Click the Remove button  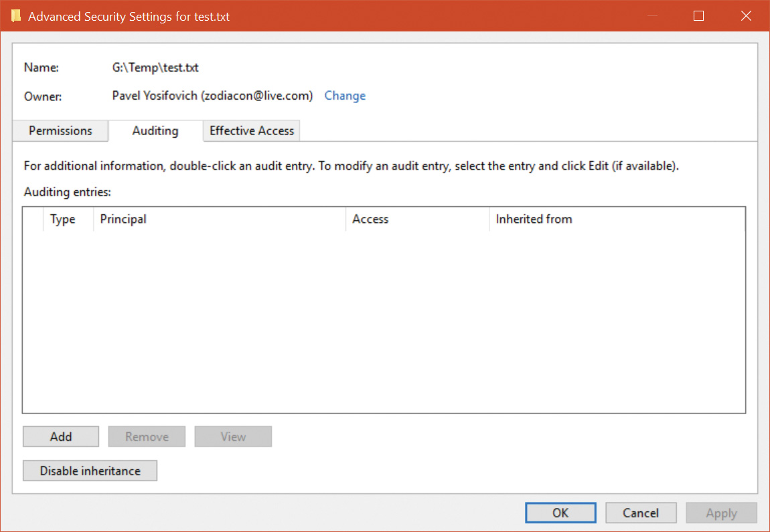147,437
